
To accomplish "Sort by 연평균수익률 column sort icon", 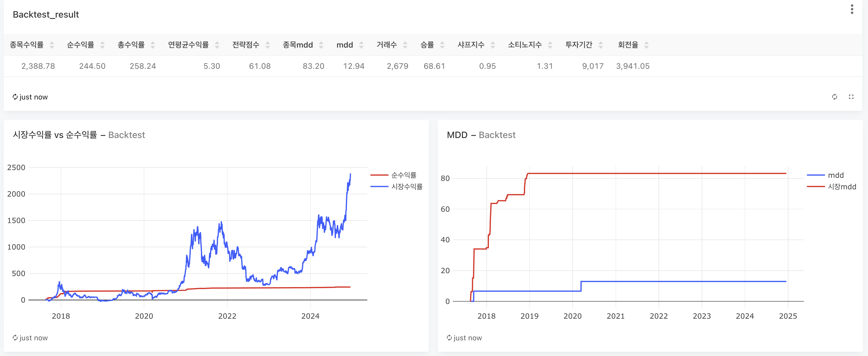I will click(217, 45).
